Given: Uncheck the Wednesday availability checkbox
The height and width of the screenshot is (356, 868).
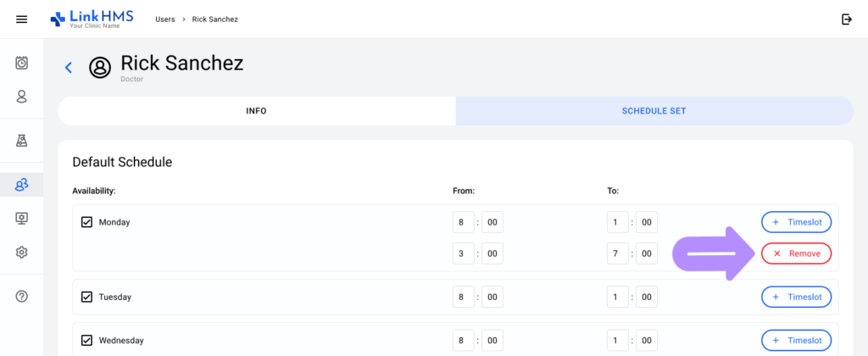Looking at the screenshot, I should [x=86, y=341].
